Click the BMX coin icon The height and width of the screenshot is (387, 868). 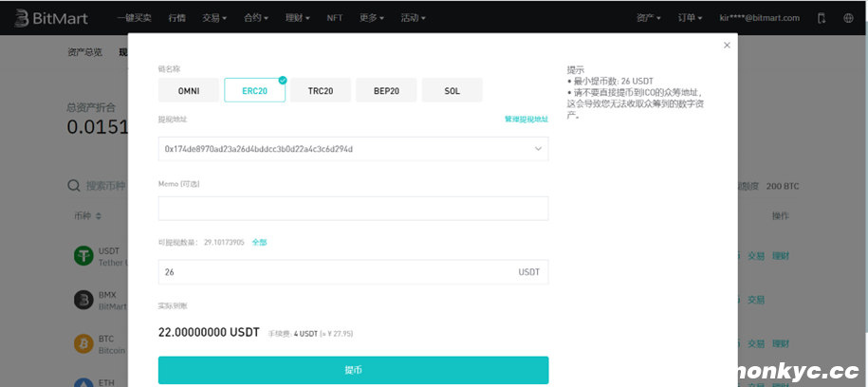pyautogui.click(x=83, y=300)
